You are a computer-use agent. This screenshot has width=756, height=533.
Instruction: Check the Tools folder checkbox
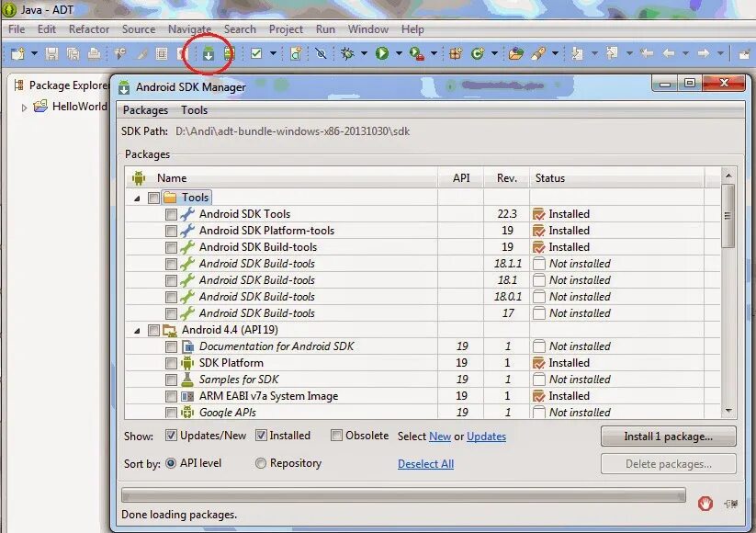click(153, 198)
